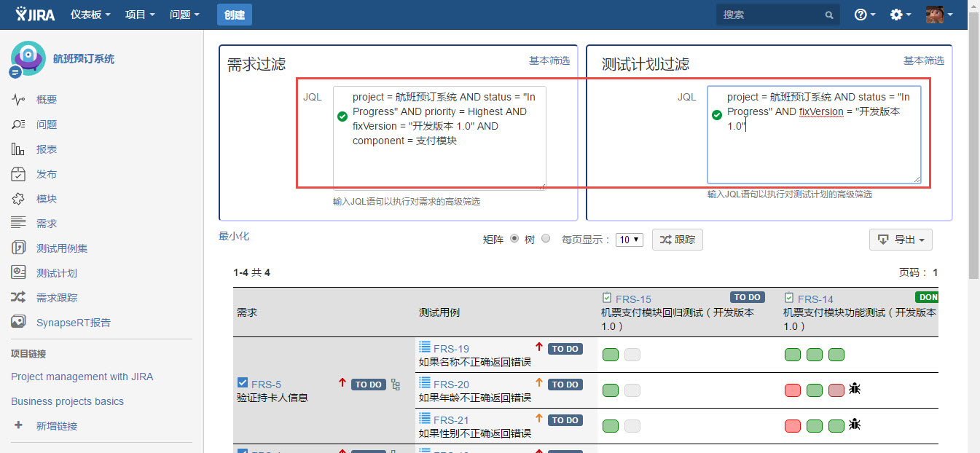The width and height of the screenshot is (980, 453).
Task: Select the 矩阵 radio button
Action: [514, 238]
